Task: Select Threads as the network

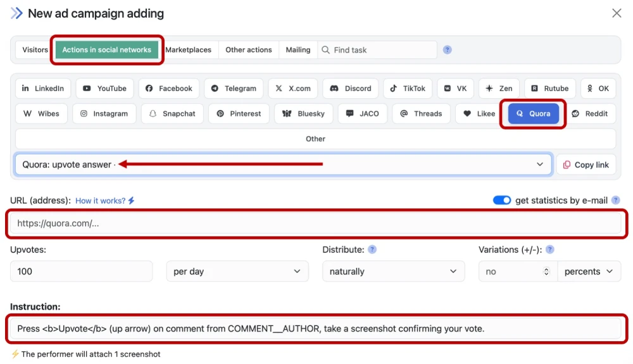Action: tap(421, 114)
